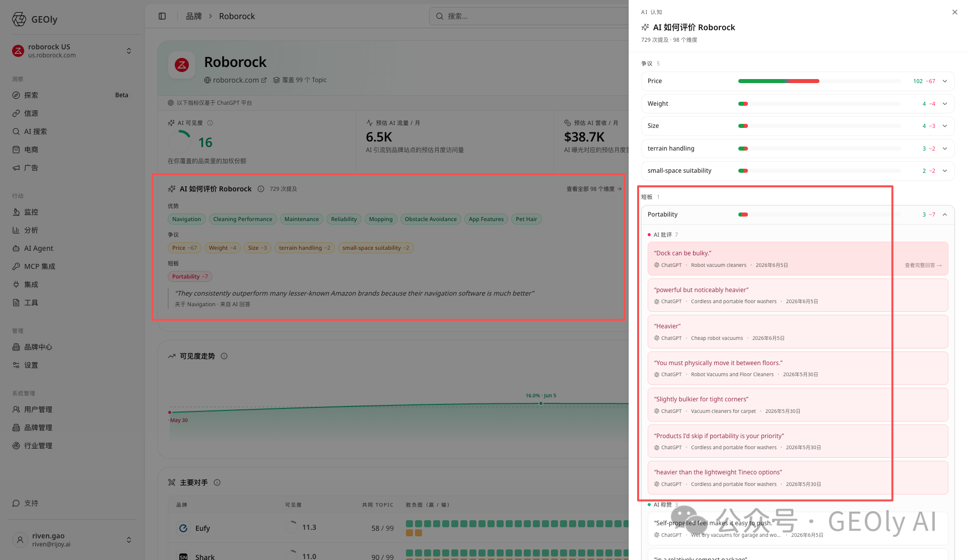Click info icon beside 主要对手
The width and height of the screenshot is (967, 560).
click(217, 482)
